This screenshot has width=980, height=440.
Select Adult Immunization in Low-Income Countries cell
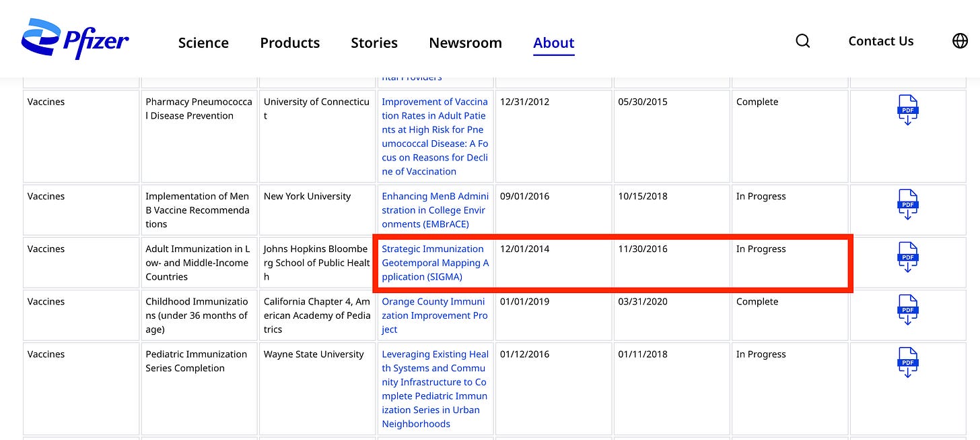click(199, 262)
